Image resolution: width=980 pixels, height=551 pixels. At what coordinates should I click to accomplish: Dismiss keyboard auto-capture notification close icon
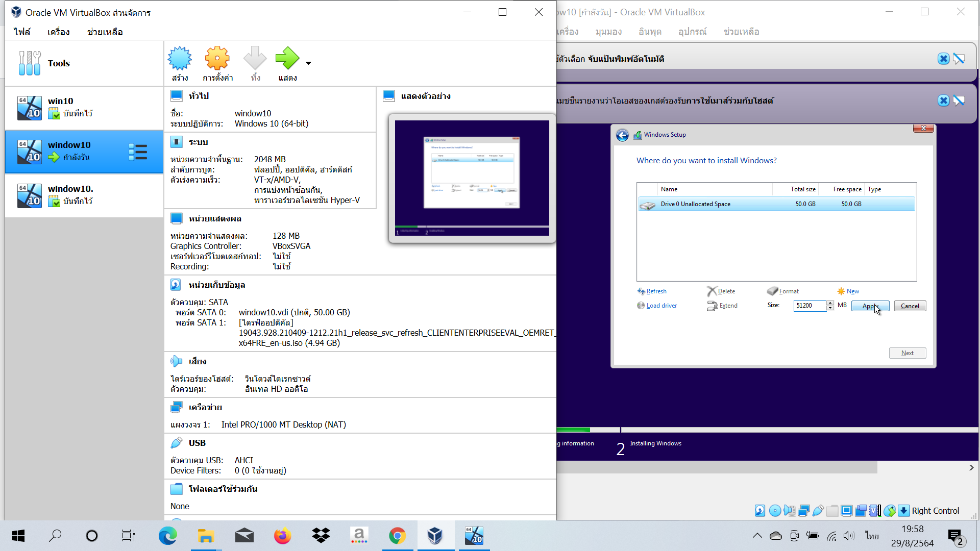click(943, 59)
